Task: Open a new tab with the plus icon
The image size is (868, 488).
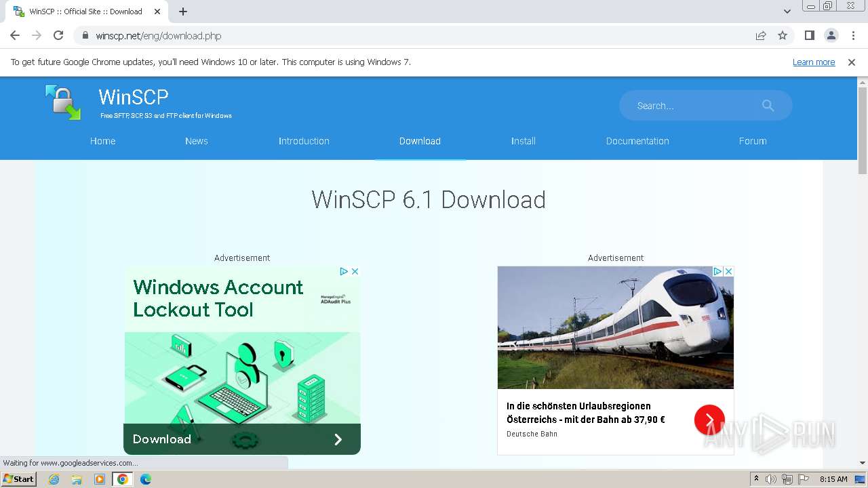Action: pyautogui.click(x=183, y=12)
